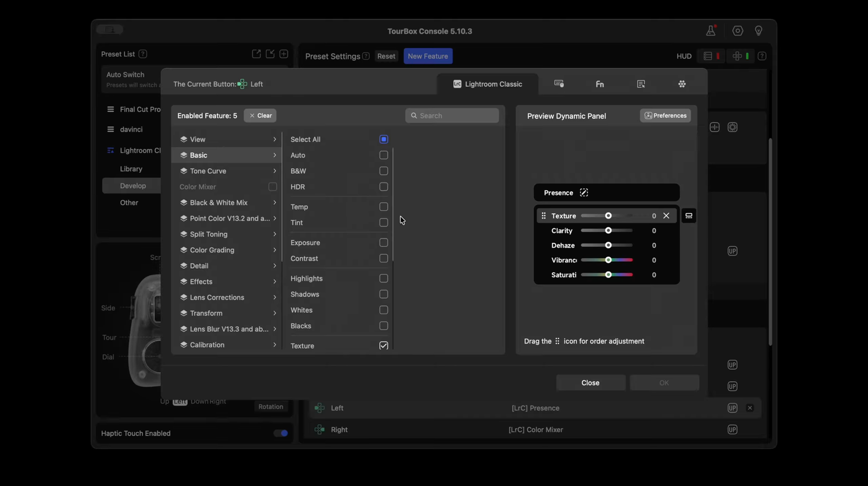Click the Dehaze slider
The height and width of the screenshot is (486, 868).
(x=606, y=245)
